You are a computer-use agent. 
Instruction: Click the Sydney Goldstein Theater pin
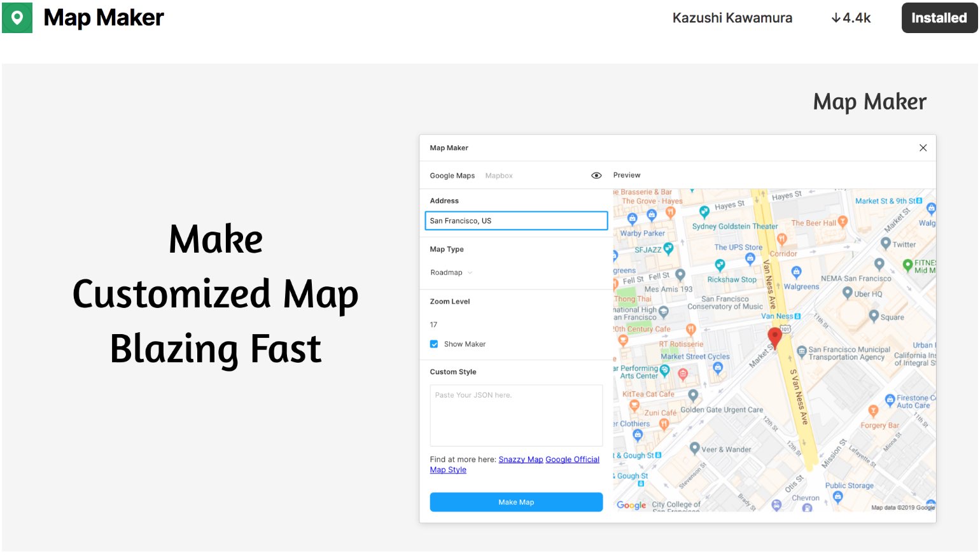point(704,212)
